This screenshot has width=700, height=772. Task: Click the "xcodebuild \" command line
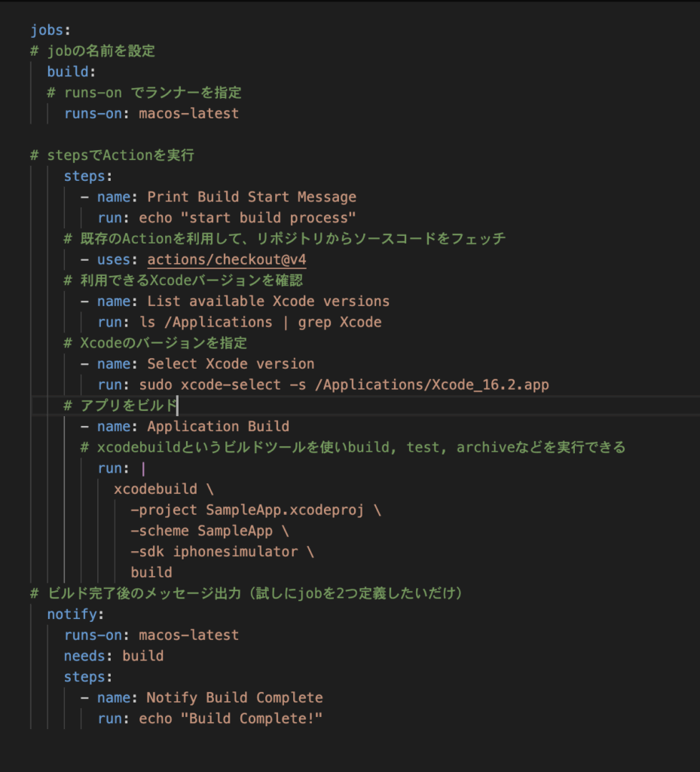[164, 489]
